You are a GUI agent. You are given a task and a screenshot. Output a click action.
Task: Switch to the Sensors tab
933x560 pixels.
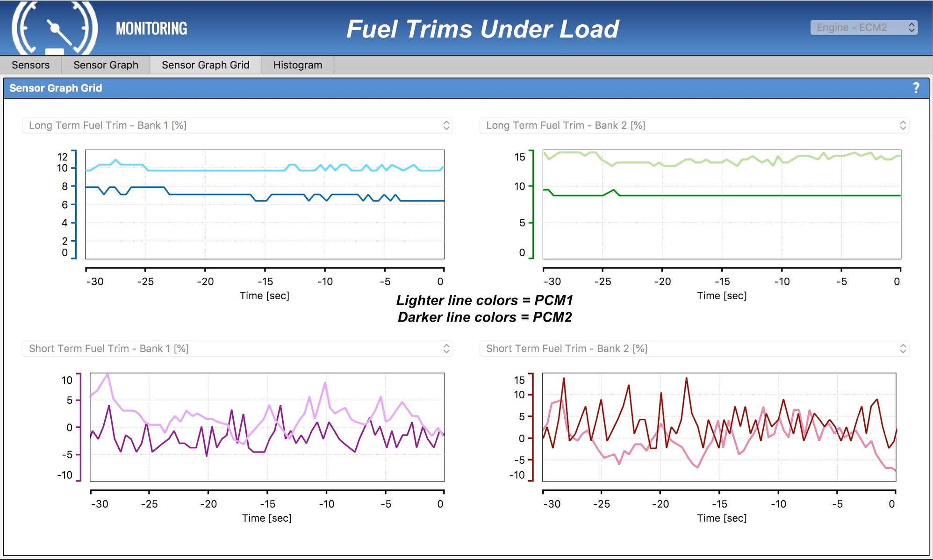pyautogui.click(x=30, y=65)
